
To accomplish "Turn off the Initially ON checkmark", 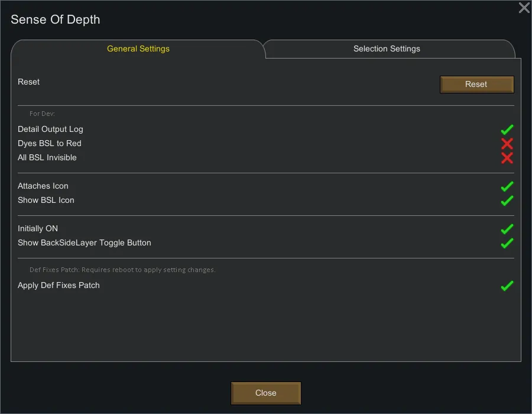I will click(x=507, y=229).
